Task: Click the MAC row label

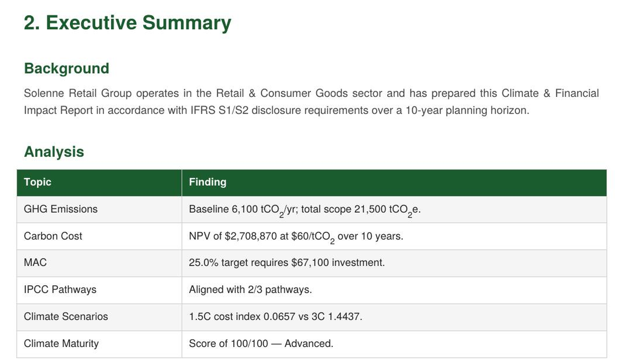Action: [35, 263]
